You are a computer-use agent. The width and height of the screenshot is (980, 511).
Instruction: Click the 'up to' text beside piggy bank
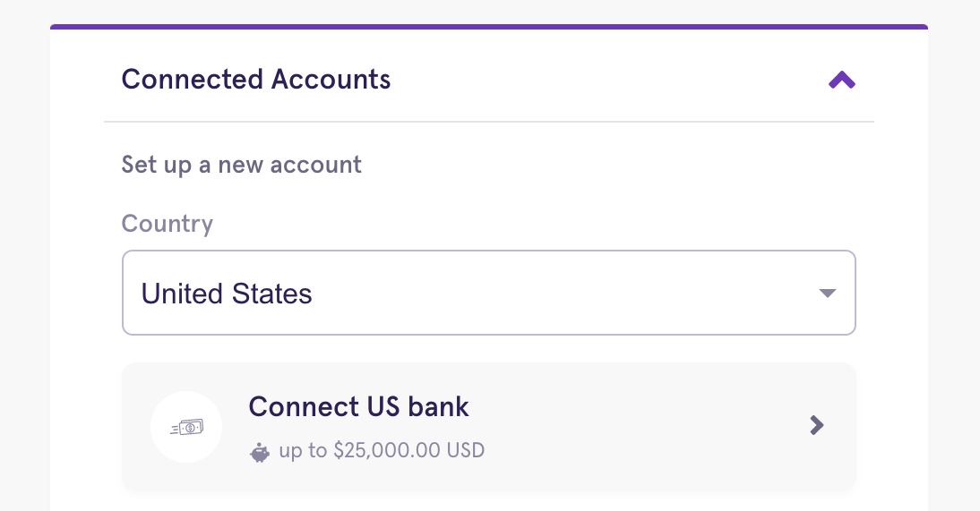(x=303, y=451)
